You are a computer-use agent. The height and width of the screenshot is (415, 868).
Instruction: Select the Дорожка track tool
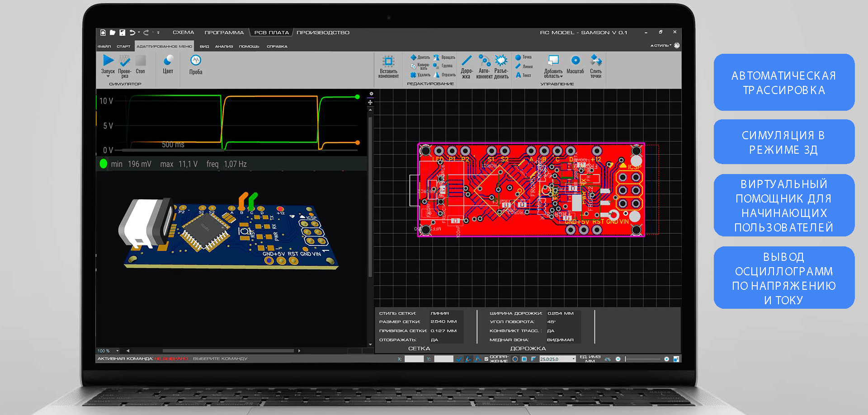tap(467, 67)
